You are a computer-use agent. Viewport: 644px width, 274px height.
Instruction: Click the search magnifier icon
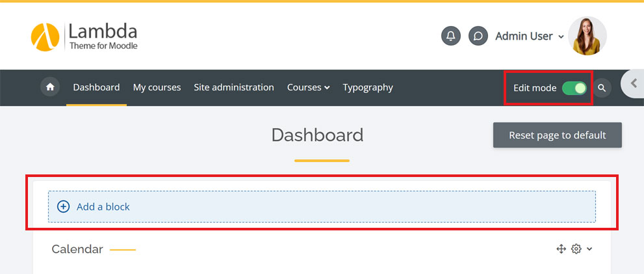(x=602, y=88)
